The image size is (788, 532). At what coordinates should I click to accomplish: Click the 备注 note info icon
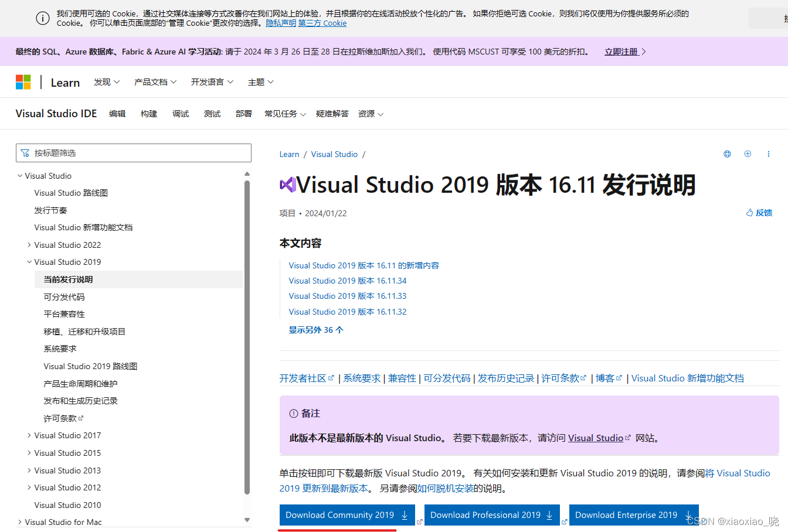click(294, 414)
